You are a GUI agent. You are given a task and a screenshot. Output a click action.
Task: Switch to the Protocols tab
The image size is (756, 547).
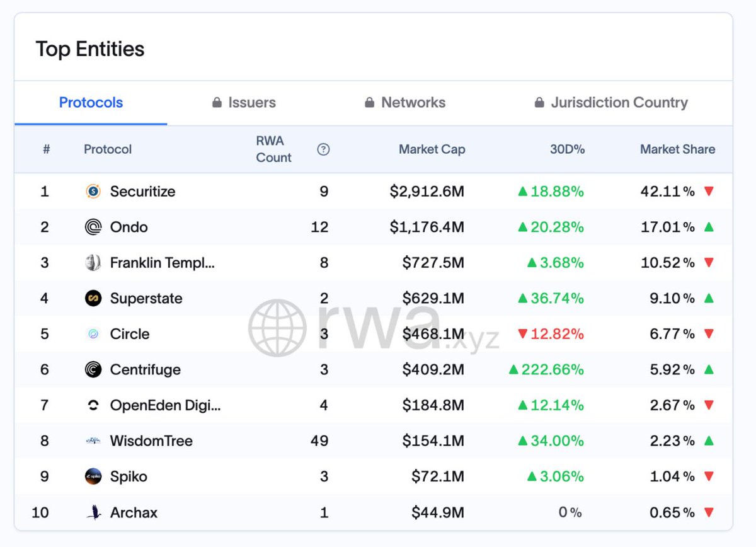click(x=91, y=103)
